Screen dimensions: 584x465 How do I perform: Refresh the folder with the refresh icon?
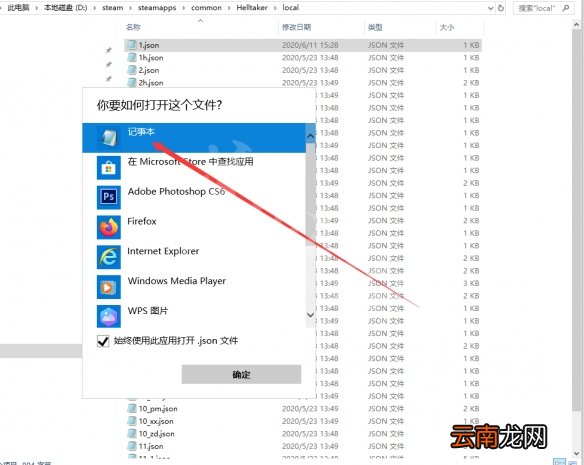(x=501, y=8)
